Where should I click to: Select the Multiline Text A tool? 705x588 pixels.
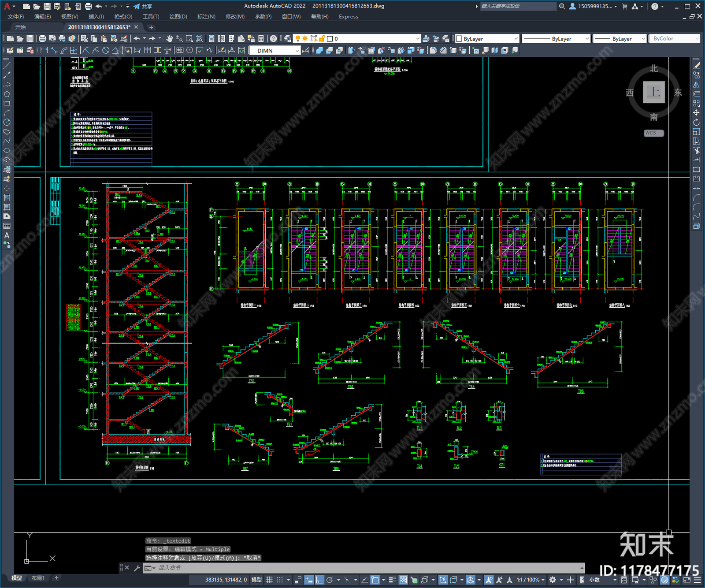pos(7,235)
